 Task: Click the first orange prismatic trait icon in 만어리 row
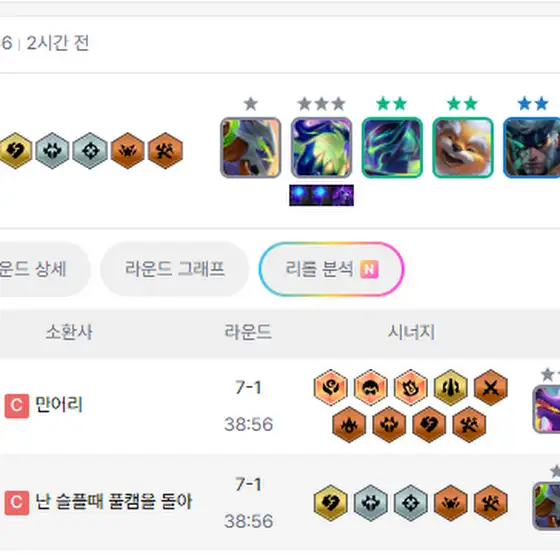(x=331, y=388)
